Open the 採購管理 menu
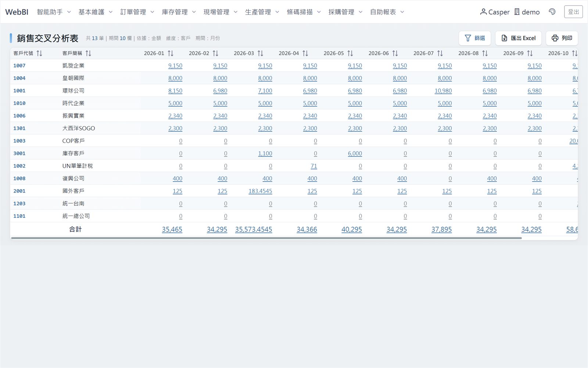 (x=345, y=12)
